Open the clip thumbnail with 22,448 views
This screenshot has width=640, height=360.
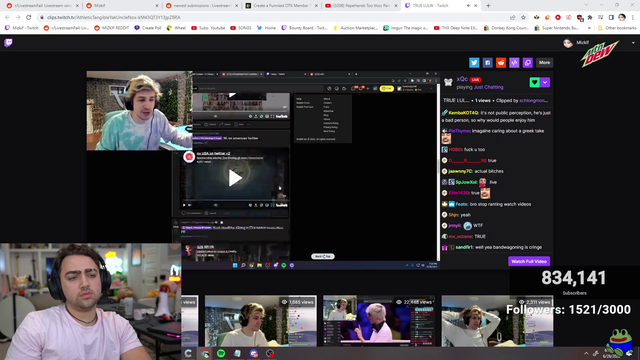(x=379, y=321)
